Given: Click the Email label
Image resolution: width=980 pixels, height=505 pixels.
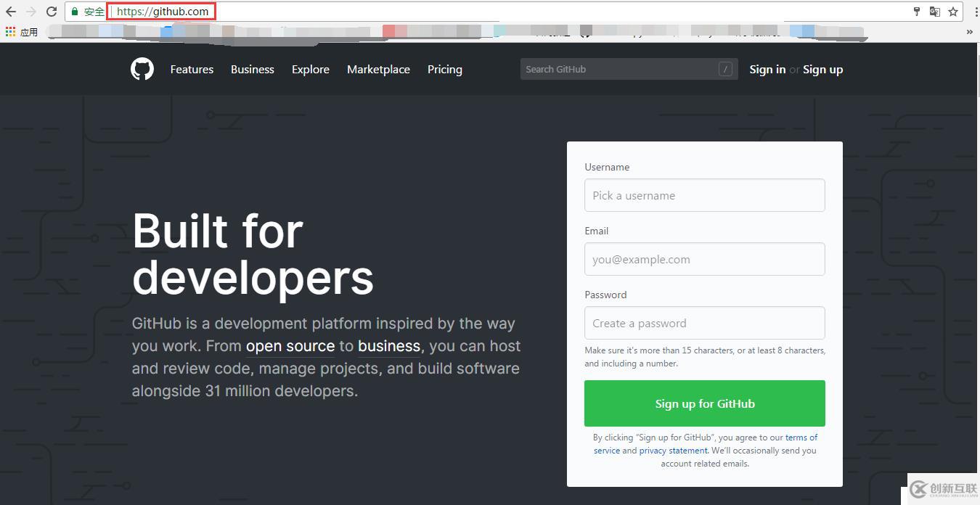Looking at the screenshot, I should [597, 231].
